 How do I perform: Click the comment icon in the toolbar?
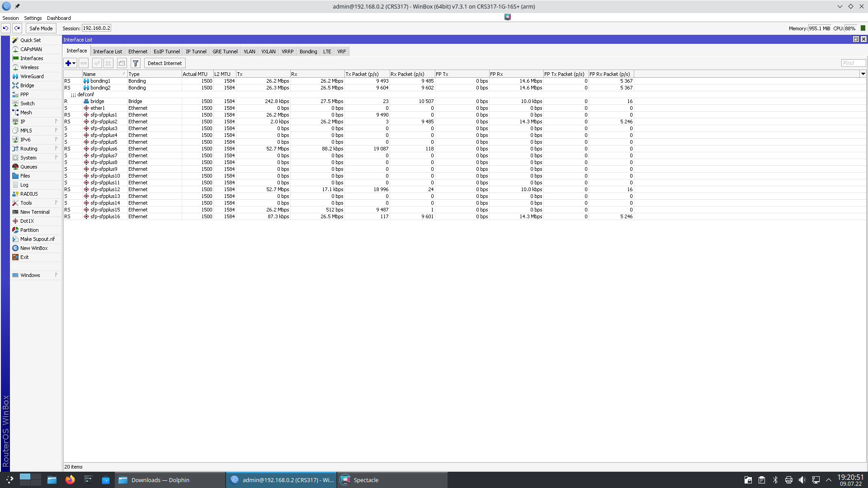click(x=122, y=63)
